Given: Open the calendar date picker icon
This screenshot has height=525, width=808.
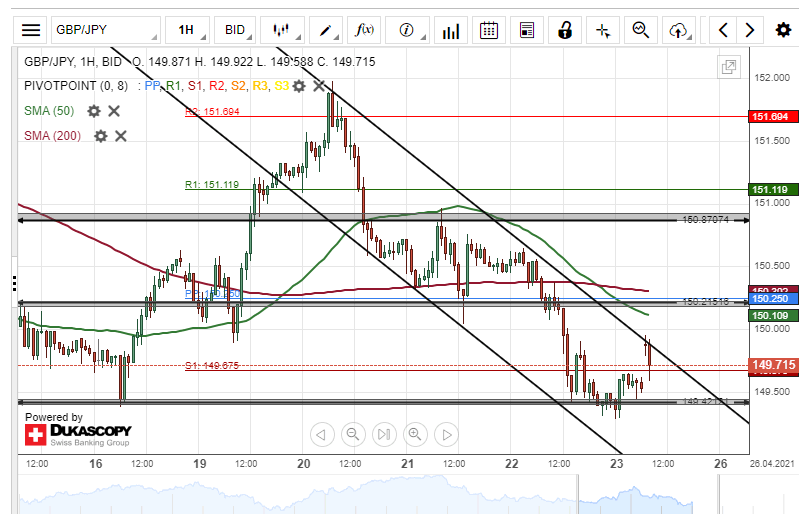Looking at the screenshot, I should click(489, 30).
